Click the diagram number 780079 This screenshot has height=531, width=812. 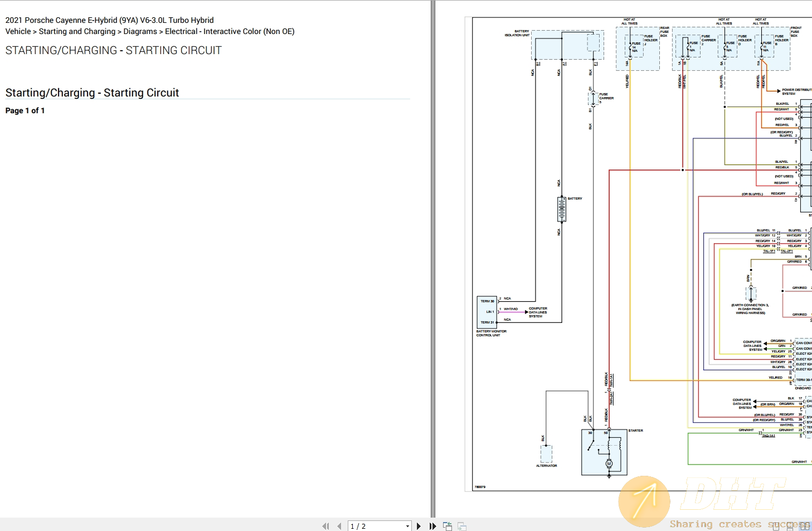(480, 487)
